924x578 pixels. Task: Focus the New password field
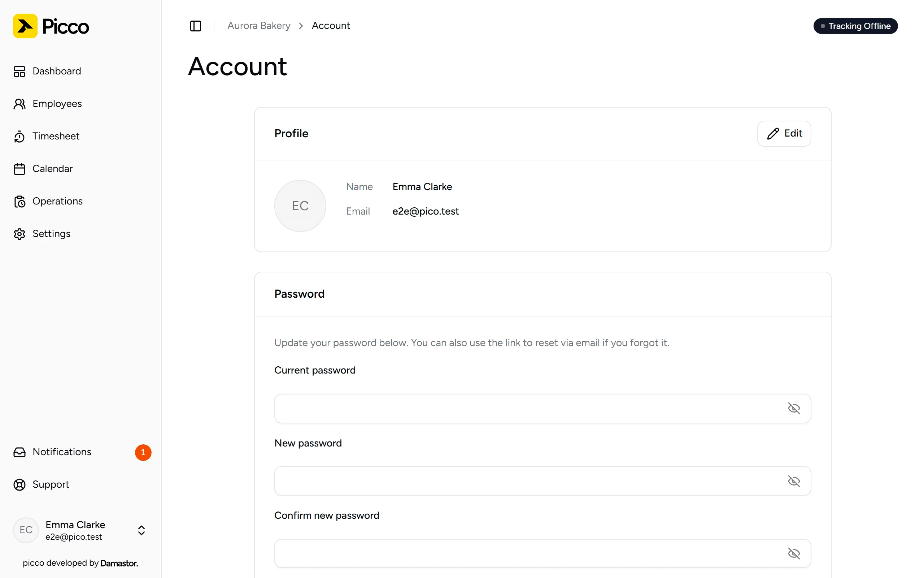click(x=542, y=481)
